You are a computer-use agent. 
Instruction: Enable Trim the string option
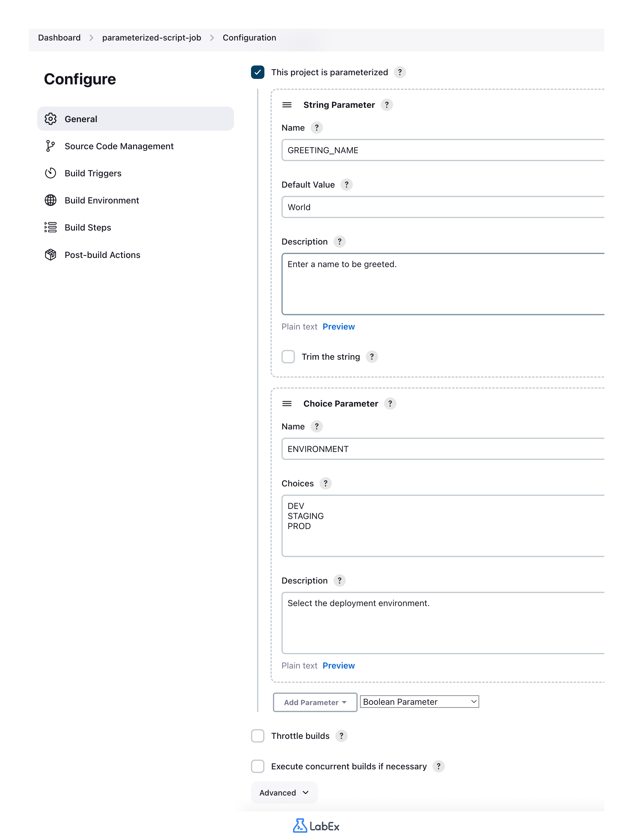(288, 357)
